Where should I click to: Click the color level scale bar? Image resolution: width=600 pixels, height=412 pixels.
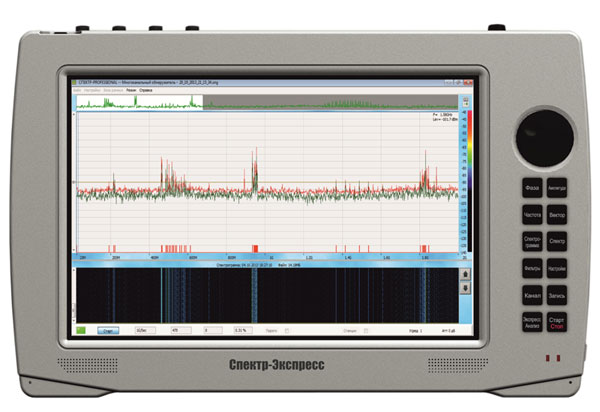[470, 181]
